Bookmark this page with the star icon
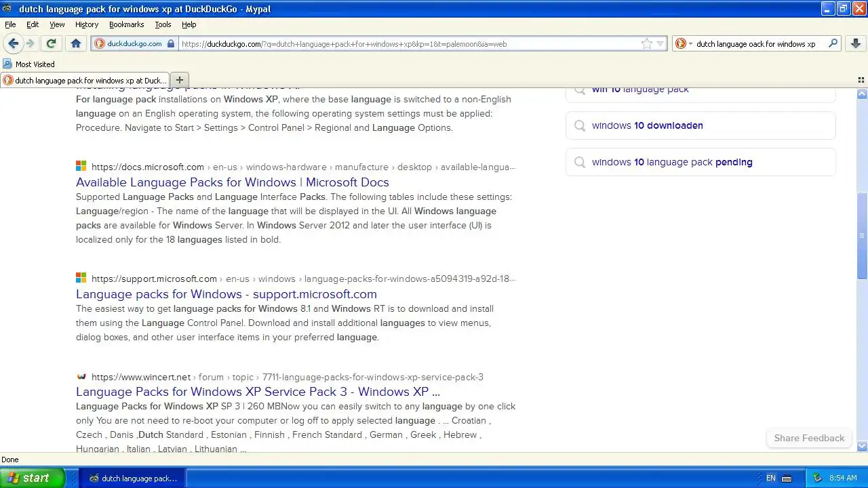868x488 pixels. click(647, 43)
